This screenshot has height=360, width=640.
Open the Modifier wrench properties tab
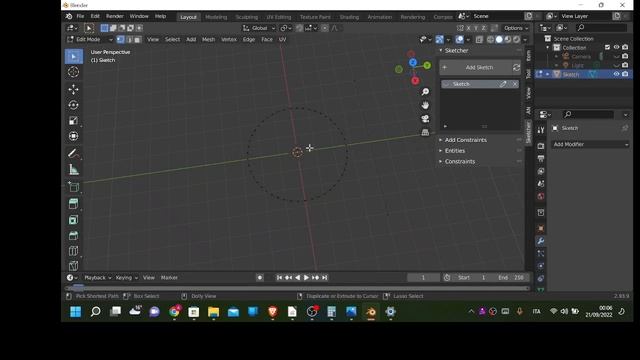[x=541, y=241]
